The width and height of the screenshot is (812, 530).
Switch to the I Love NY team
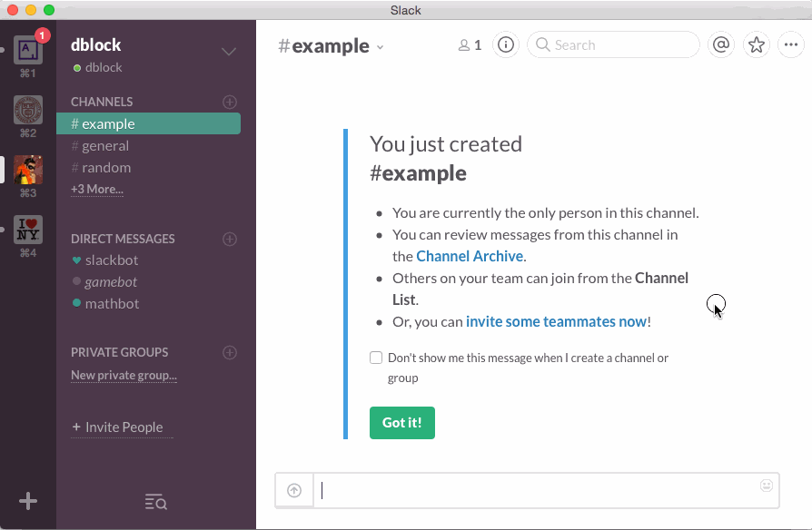28,230
